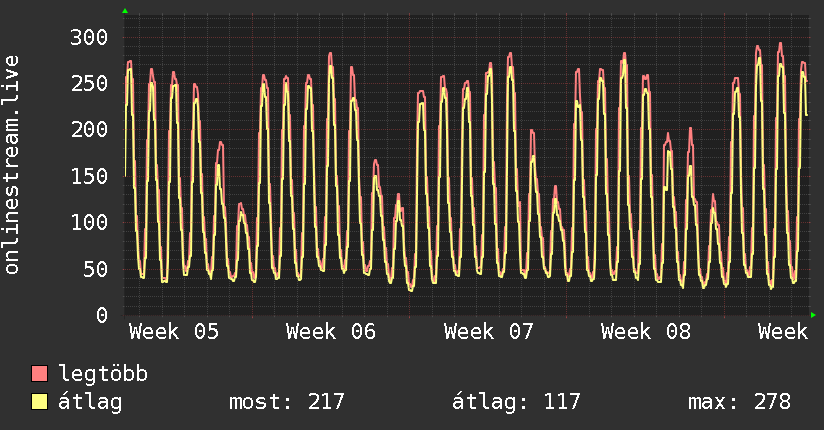This screenshot has height=430, width=824.
Task: Select the Week 05 axis label
Action: click(x=174, y=332)
